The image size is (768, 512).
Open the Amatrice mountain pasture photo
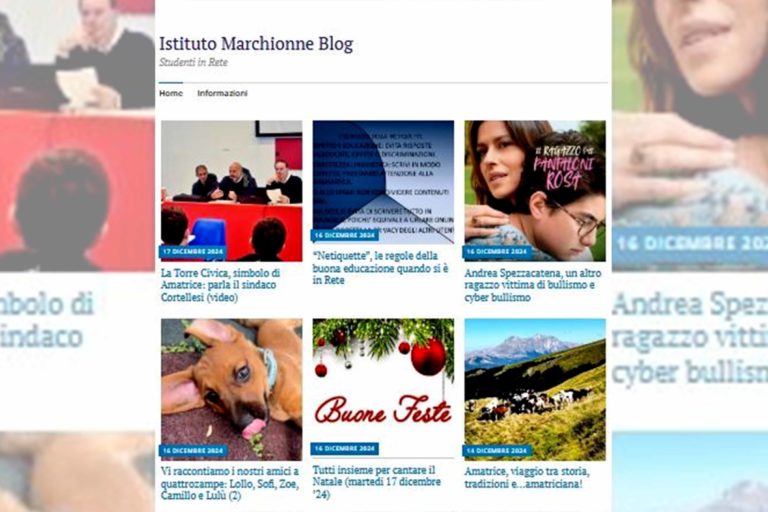pos(535,390)
